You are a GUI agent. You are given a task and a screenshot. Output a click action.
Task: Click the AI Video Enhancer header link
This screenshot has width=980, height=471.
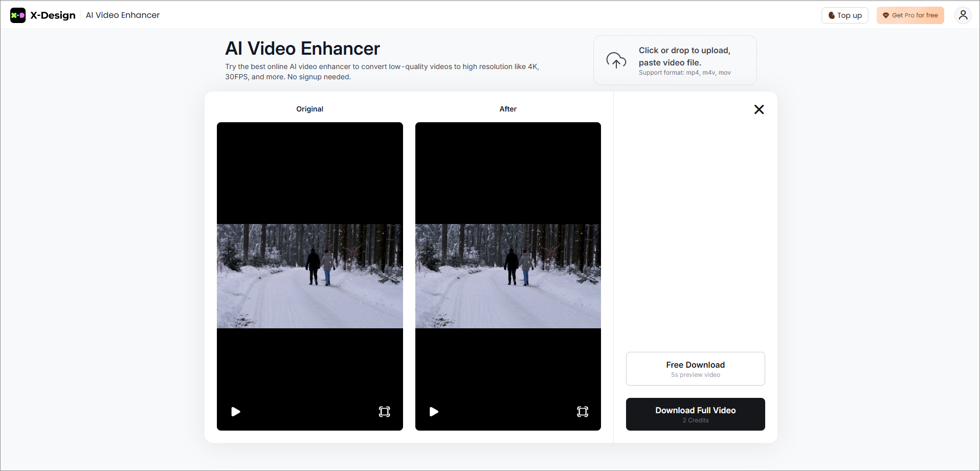[123, 15]
